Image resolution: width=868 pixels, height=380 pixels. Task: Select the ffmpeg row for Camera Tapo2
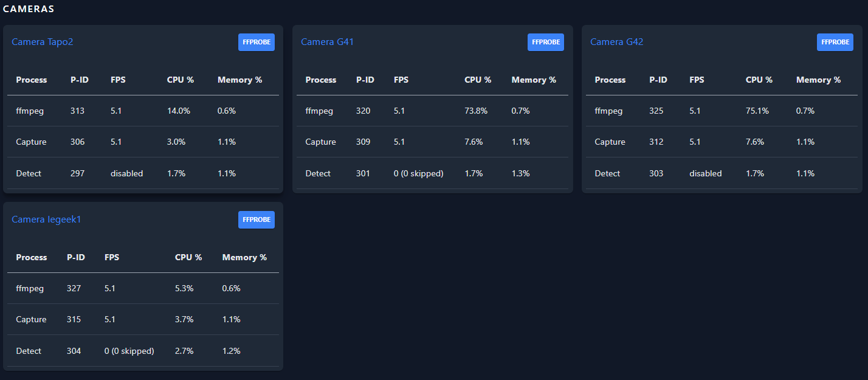pyautogui.click(x=143, y=111)
